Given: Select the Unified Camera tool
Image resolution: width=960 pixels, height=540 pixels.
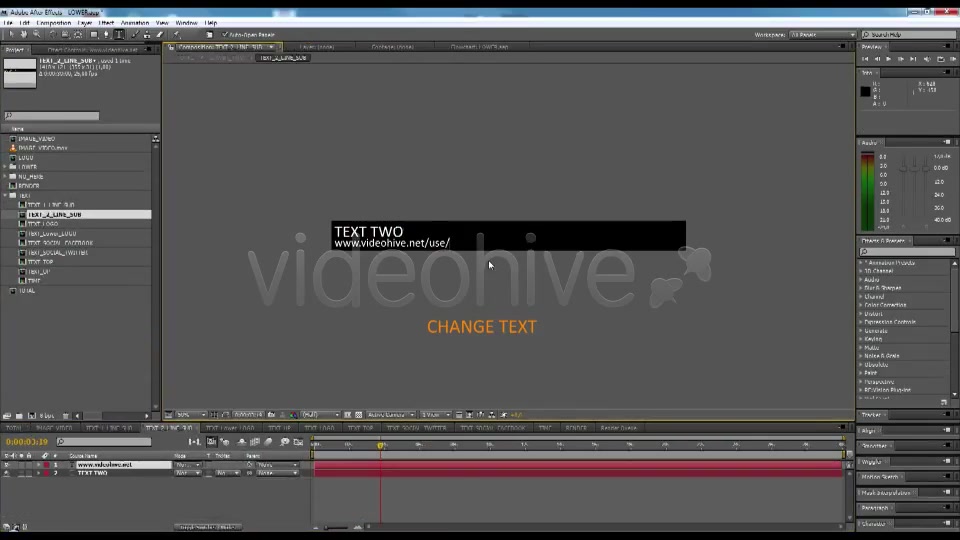Looking at the screenshot, I should click(65, 35).
